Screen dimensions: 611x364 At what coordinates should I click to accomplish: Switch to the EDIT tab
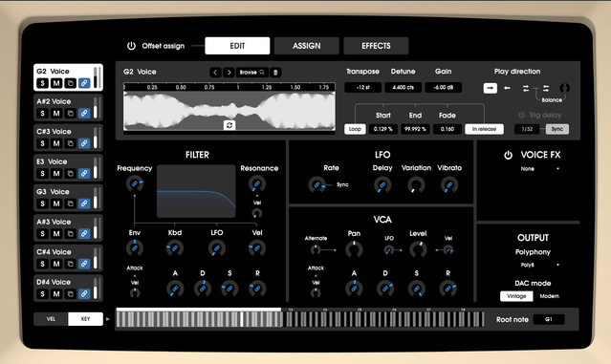point(237,46)
